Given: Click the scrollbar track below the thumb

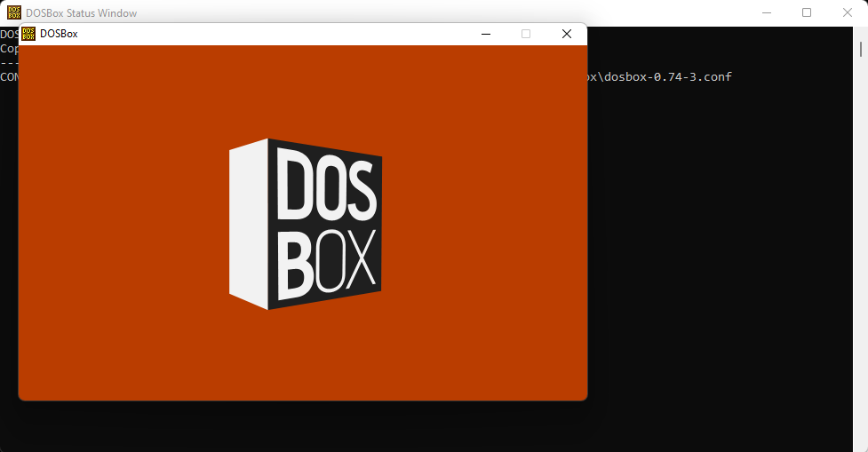Looking at the screenshot, I should pyautogui.click(x=861, y=266).
